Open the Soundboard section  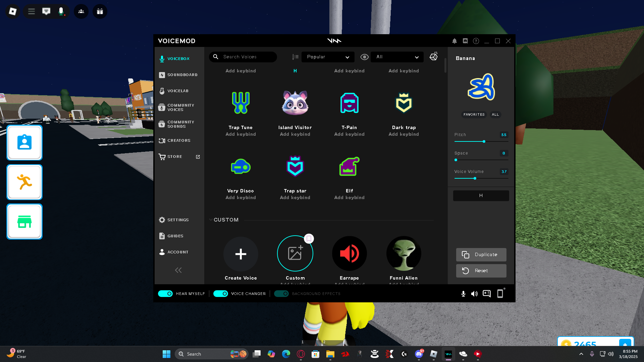[x=179, y=75]
